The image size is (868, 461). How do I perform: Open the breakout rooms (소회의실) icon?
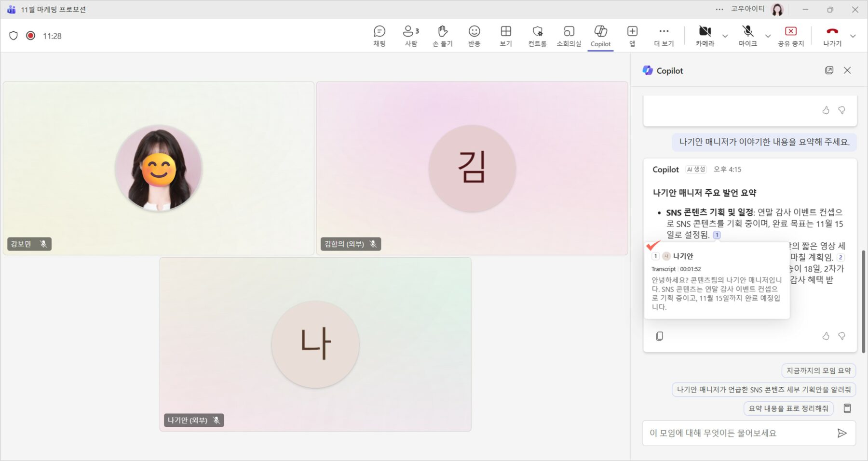(x=569, y=36)
